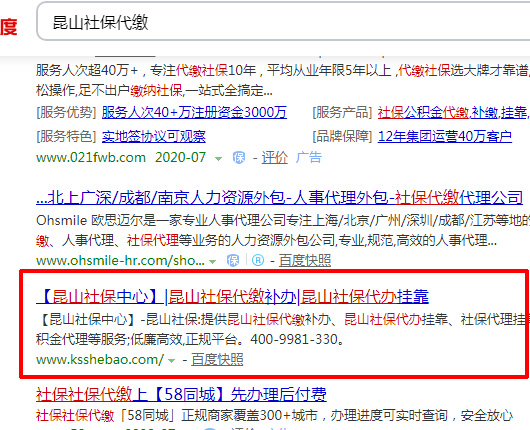The image size is (530, 430).
Task: Click the Baidu logo at top left
Action: tap(9, 27)
